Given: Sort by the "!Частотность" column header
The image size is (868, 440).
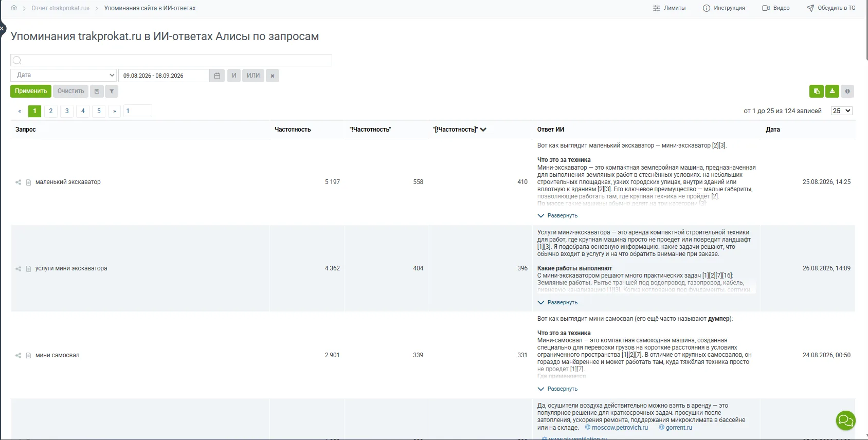Looking at the screenshot, I should [x=370, y=130].
